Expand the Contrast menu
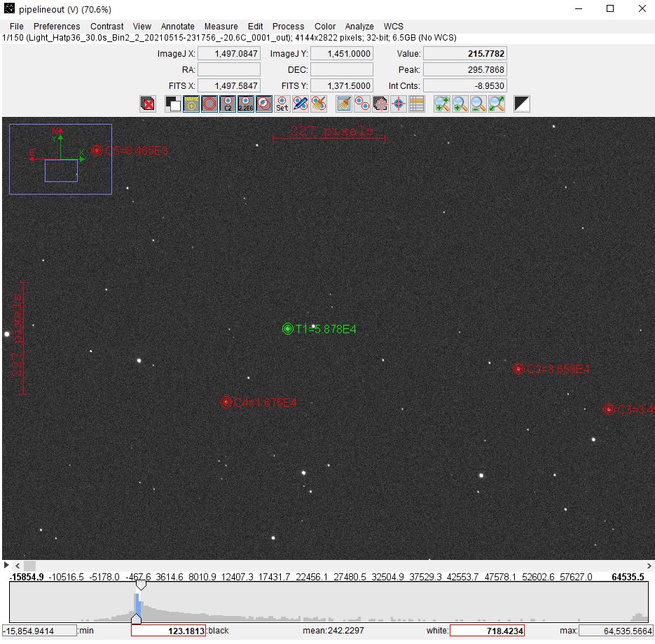 pyautogui.click(x=106, y=26)
